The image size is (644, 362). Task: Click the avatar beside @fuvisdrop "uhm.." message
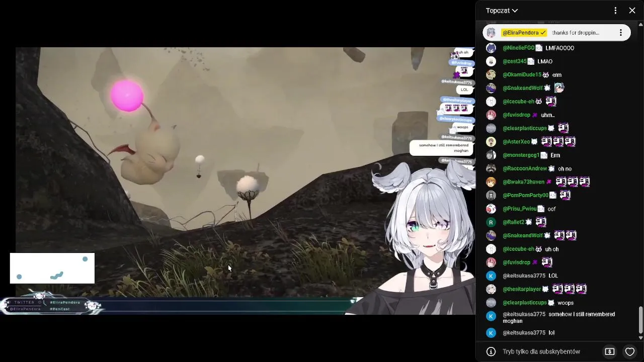491,115
